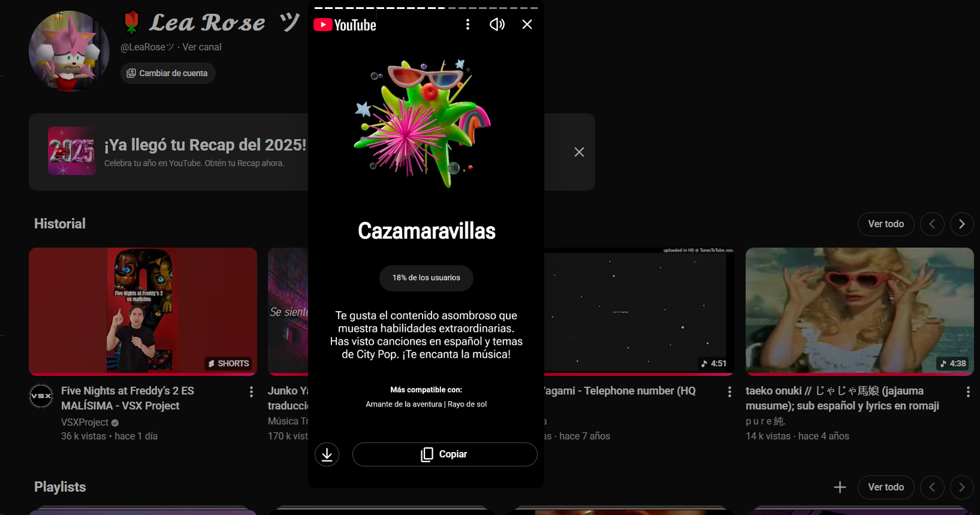Viewport: 980px width, 515px height.
Task: Click the 18% de los usuarios pill
Action: 426,278
